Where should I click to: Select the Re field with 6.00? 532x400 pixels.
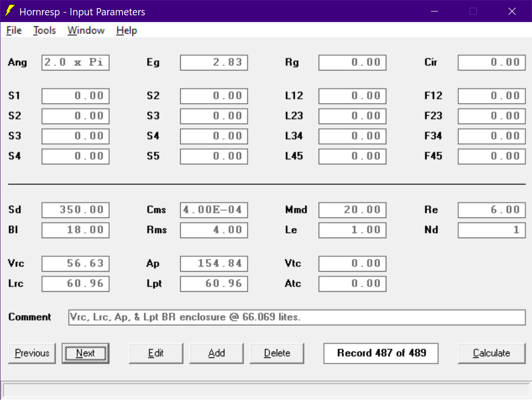491,210
